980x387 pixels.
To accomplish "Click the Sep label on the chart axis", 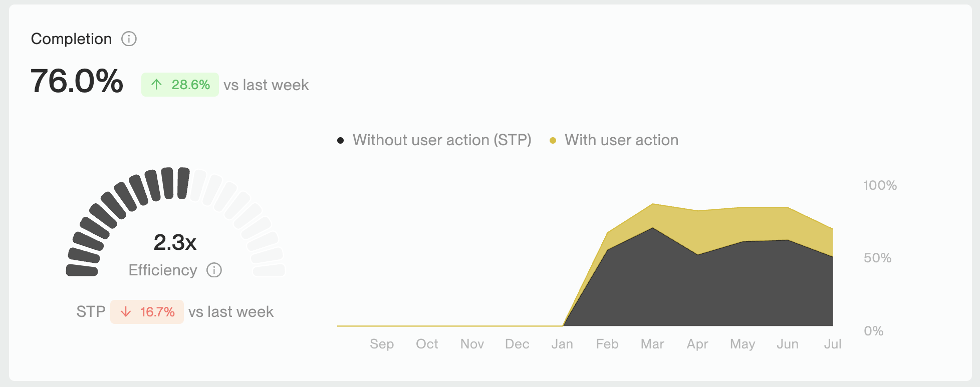I will pyautogui.click(x=382, y=344).
